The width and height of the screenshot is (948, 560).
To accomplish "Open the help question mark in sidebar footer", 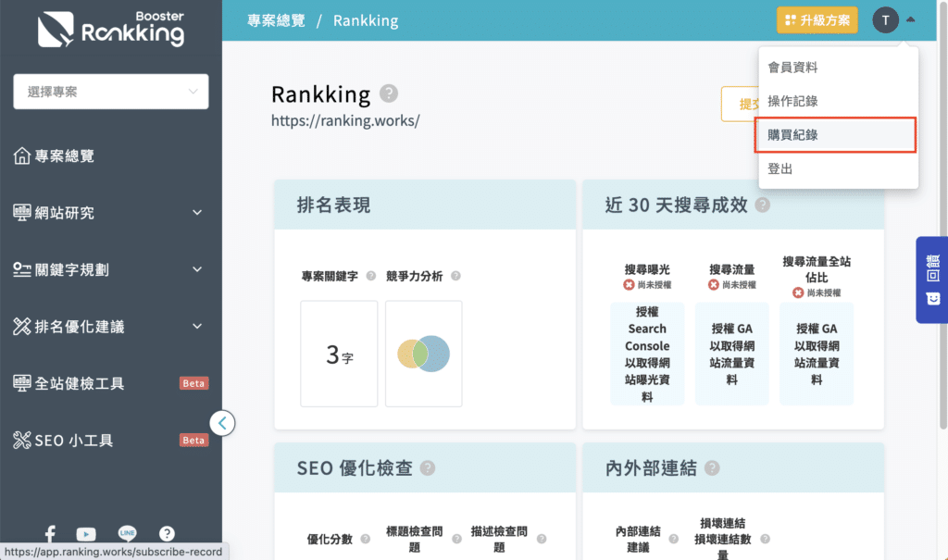I will tap(167, 534).
